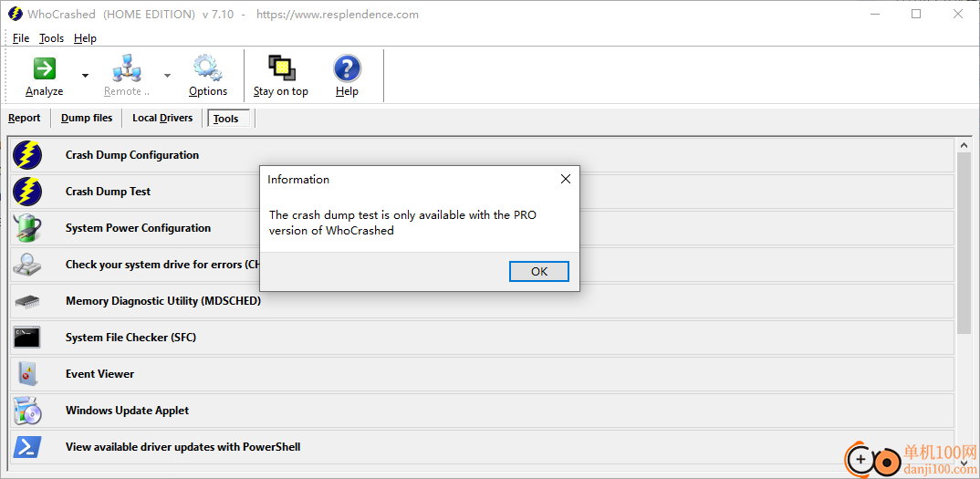Switch to the Report tab

coord(25,118)
